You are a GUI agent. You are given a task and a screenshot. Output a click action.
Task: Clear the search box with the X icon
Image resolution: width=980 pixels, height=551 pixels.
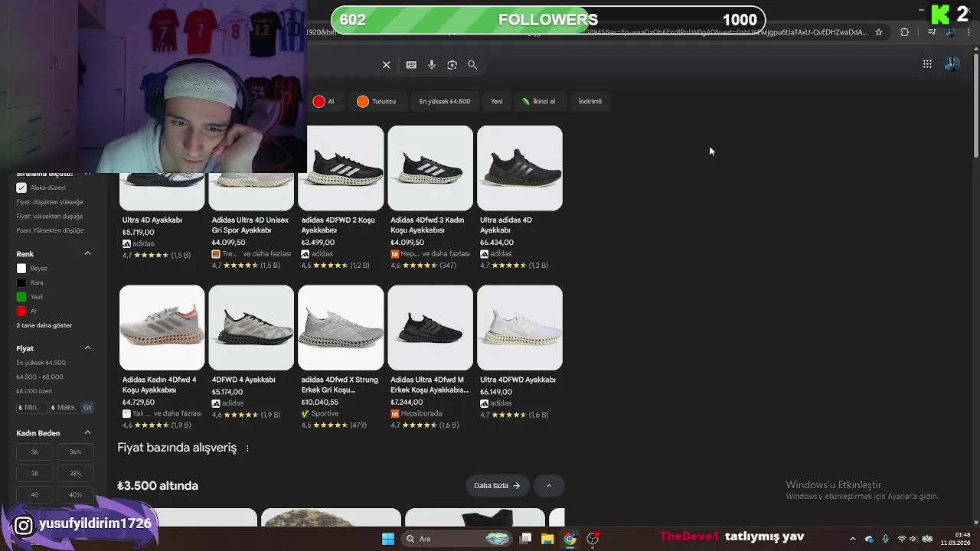[387, 65]
